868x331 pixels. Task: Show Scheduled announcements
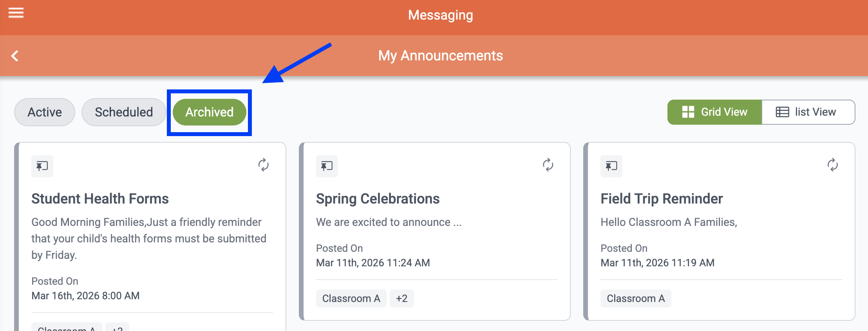[x=124, y=112]
